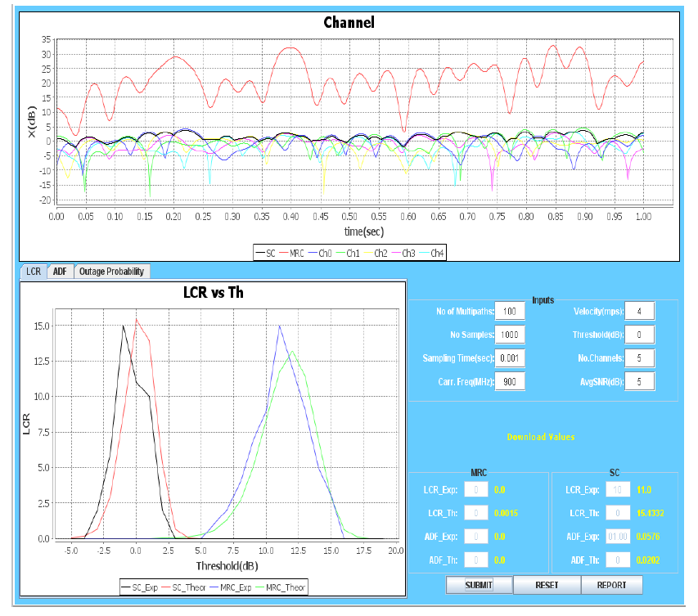Click the No Samples input field
698x616 pixels.
(x=511, y=335)
